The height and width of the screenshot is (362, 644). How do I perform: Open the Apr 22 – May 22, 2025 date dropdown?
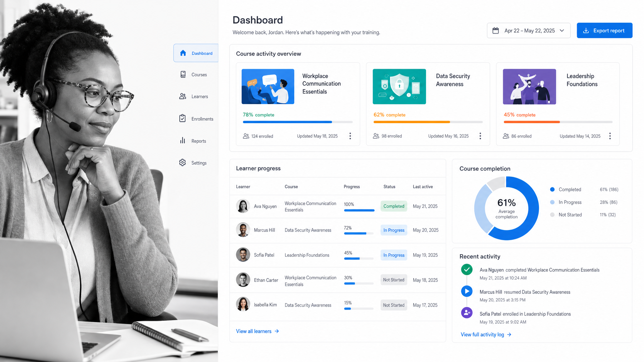529,30
